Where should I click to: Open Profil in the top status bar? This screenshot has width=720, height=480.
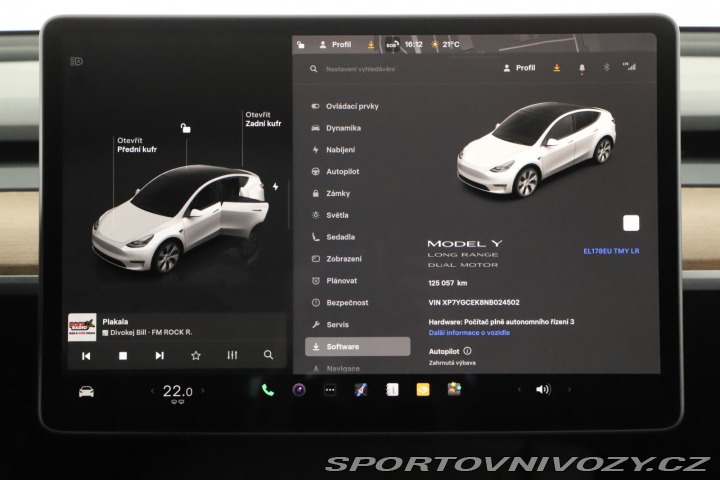coord(335,45)
